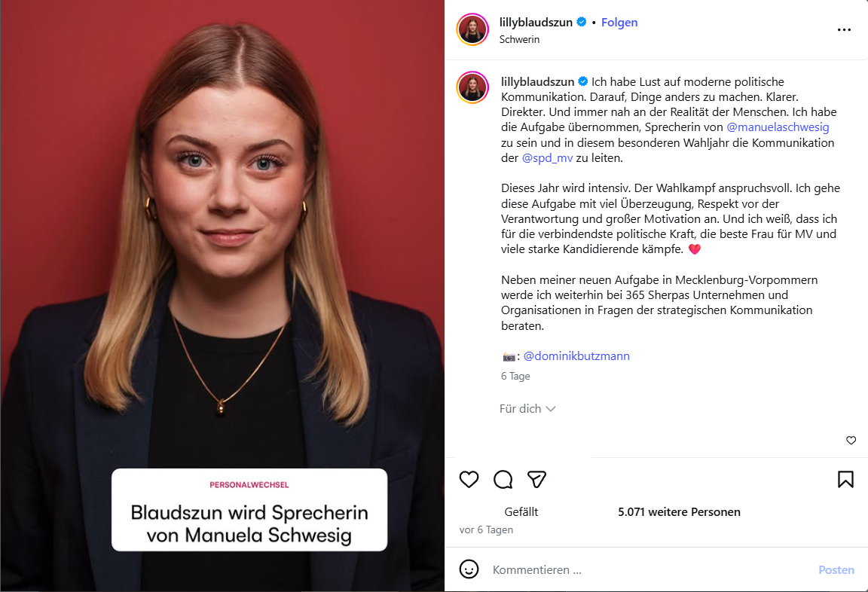Share the post with the paper plane icon
Screen dimensions: 868x592
(536, 479)
